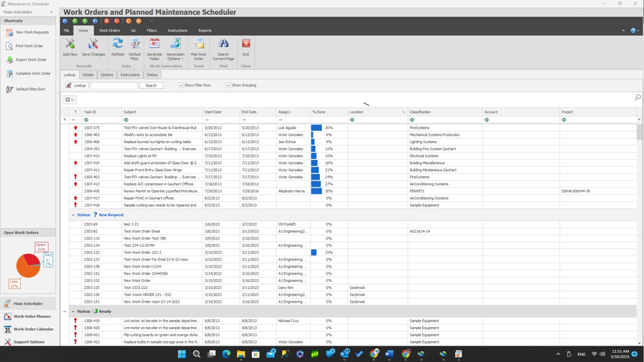644x362 pixels.
Task: Click the Export Work Order shortcut
Action: [x=26, y=60]
